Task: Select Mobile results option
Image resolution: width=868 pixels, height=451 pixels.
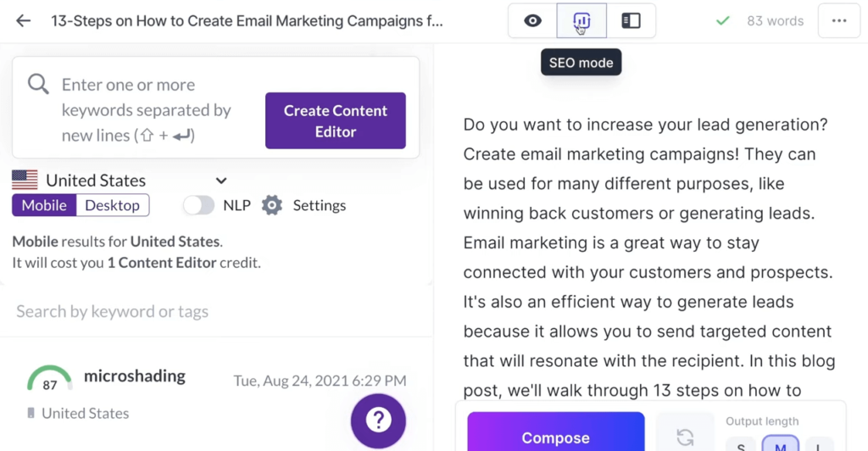Action: point(44,205)
